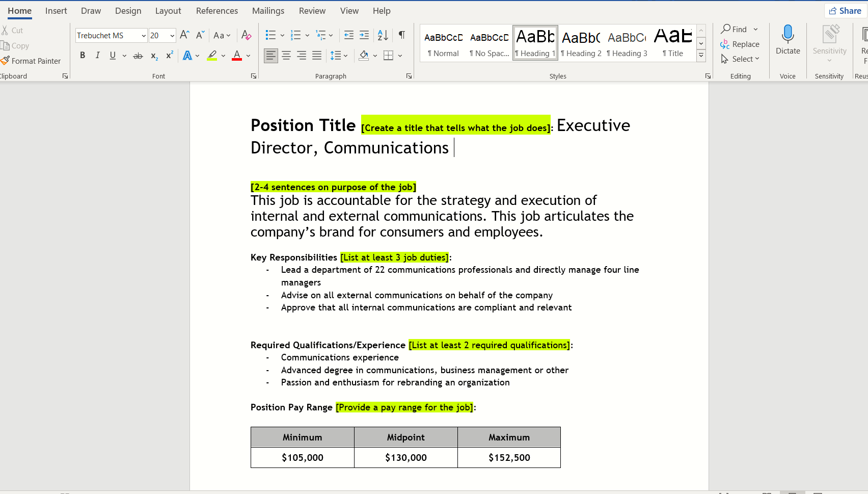
Task: Apply center alignment to text
Action: 286,56
